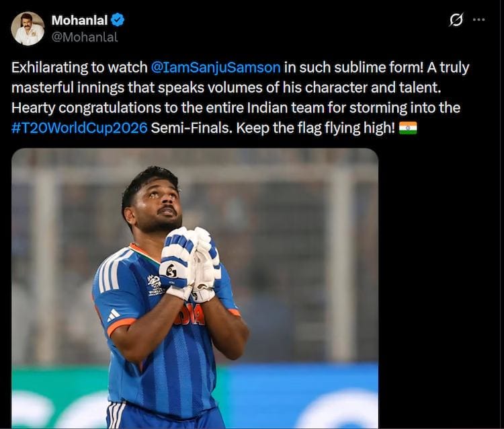This screenshot has width=504, height=429.
Task: Click Mohanlal's profile avatar picture
Action: (x=28, y=28)
